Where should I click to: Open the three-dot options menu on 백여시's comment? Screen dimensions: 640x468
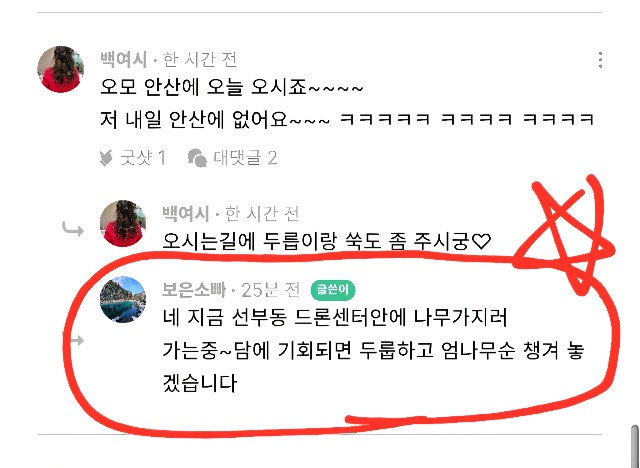tap(600, 60)
